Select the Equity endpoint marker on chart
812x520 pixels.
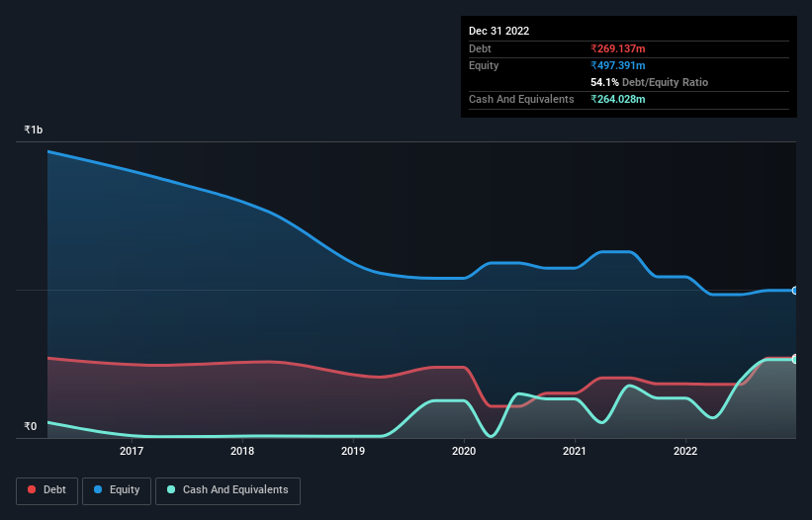[x=795, y=291]
